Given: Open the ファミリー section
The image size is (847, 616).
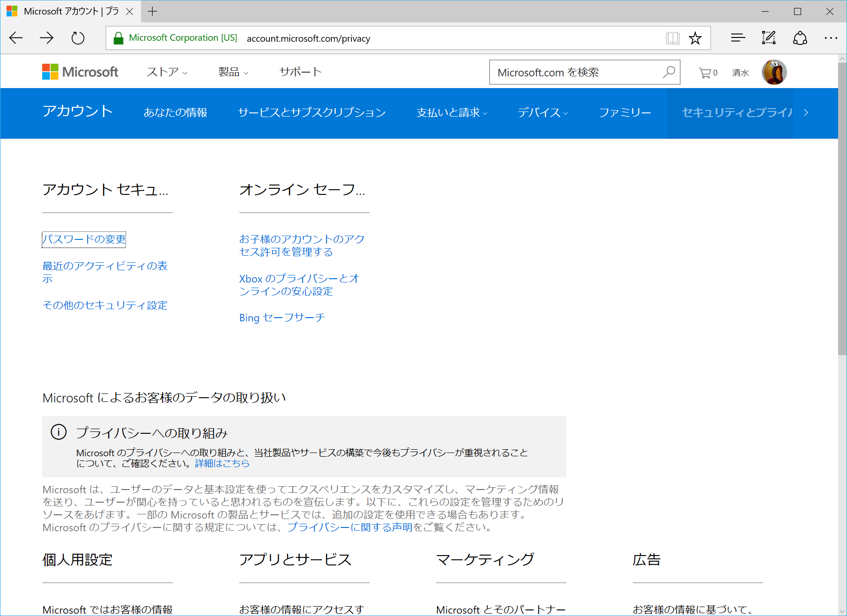Looking at the screenshot, I should (625, 112).
